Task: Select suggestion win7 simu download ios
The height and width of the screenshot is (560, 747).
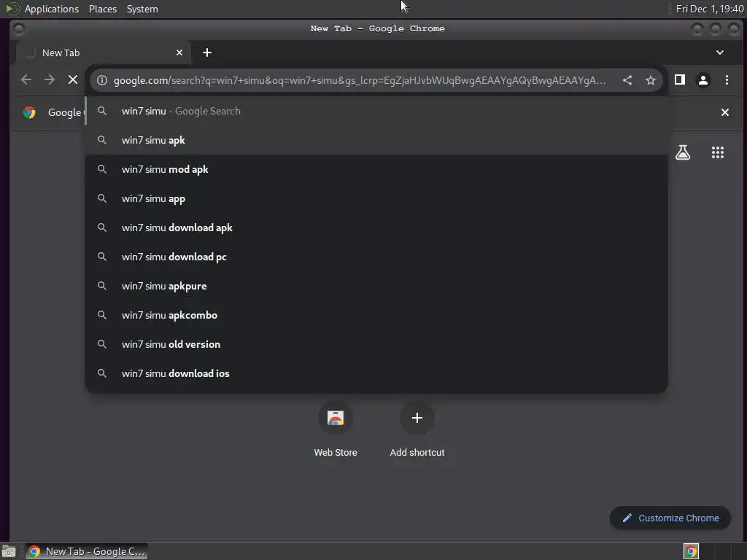Action: click(x=376, y=373)
